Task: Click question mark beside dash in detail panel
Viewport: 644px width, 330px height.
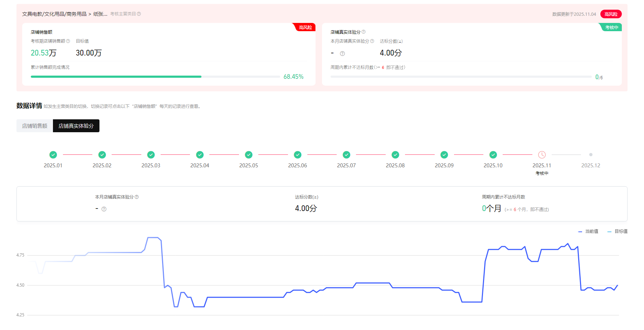Action: (x=104, y=209)
